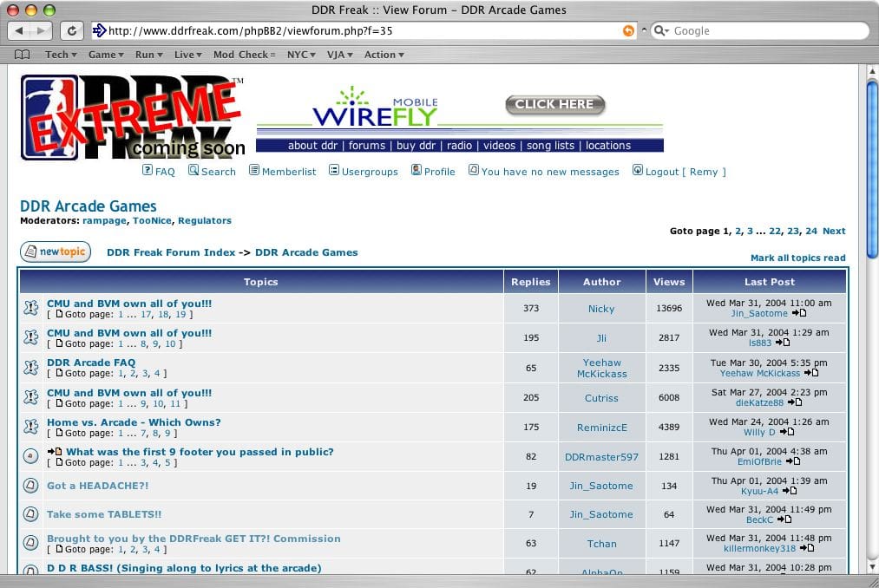
Task: Open the Tech bookmarks dropdown
Action: click(61, 55)
